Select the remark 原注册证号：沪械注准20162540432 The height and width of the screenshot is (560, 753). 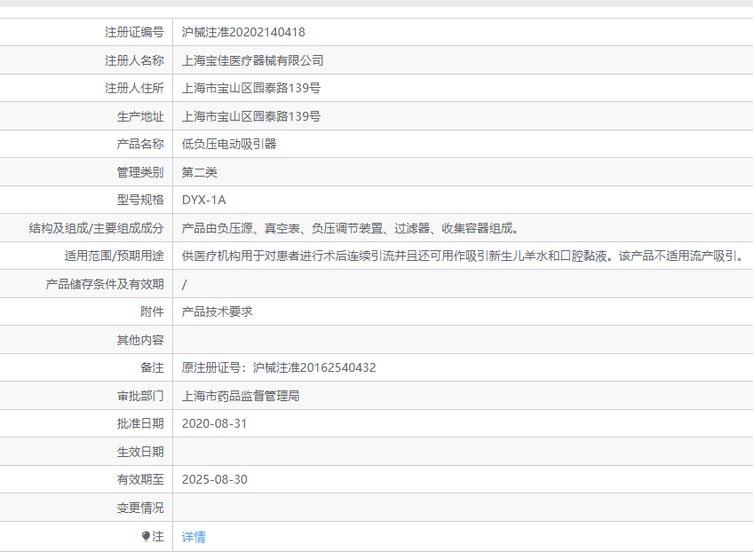tap(279, 368)
